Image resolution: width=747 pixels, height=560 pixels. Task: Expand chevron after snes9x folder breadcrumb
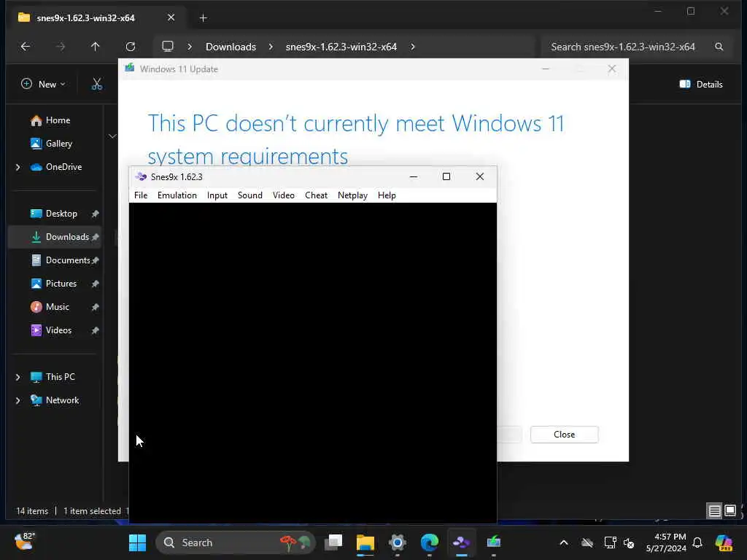point(413,47)
